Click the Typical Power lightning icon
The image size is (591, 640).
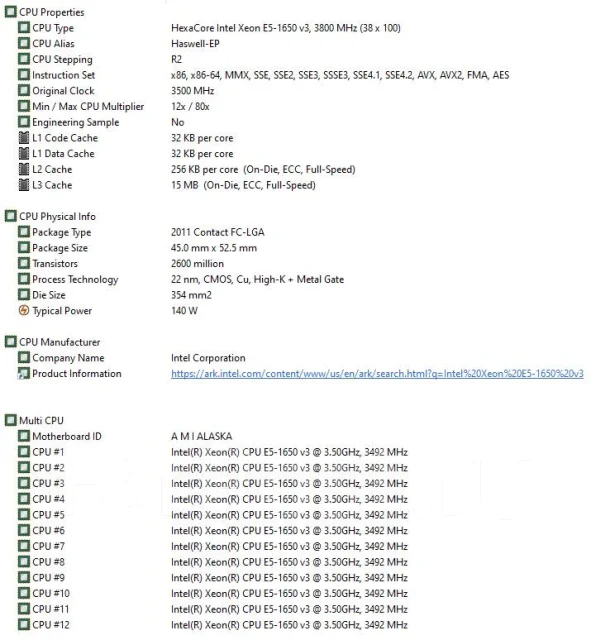point(24,311)
